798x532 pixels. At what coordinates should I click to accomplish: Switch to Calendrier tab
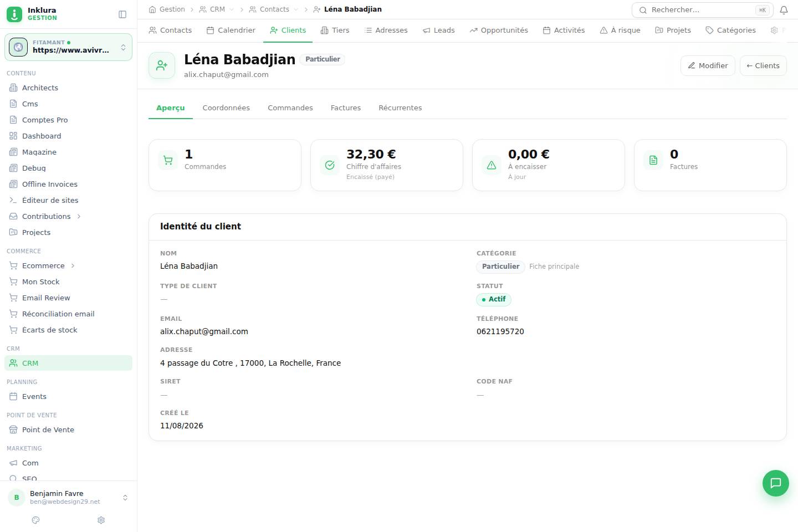pos(231,30)
